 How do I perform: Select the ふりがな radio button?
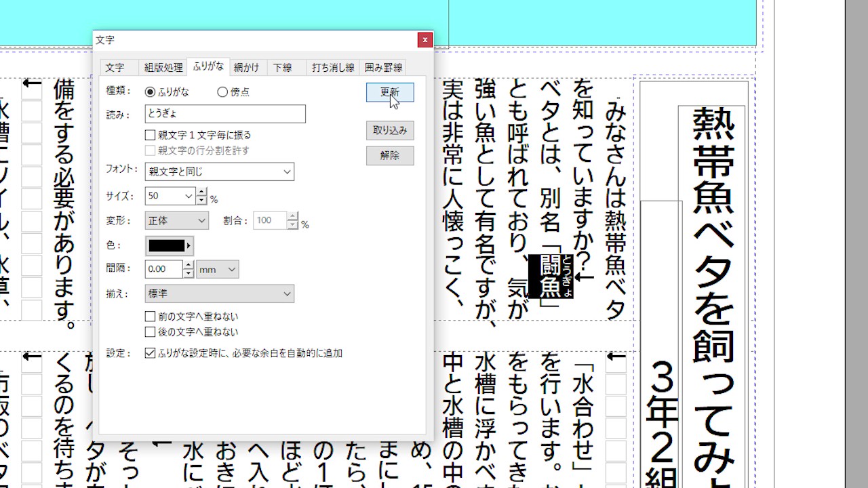point(151,92)
